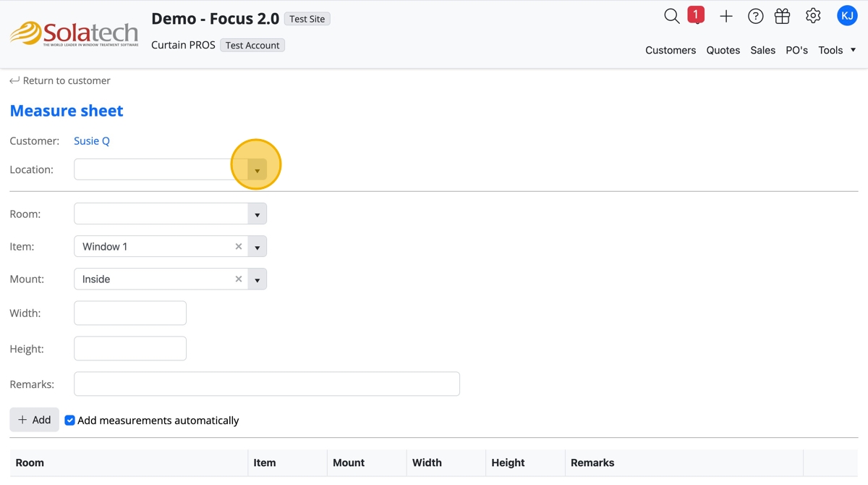Expand the Location dropdown arrow

pyautogui.click(x=257, y=170)
